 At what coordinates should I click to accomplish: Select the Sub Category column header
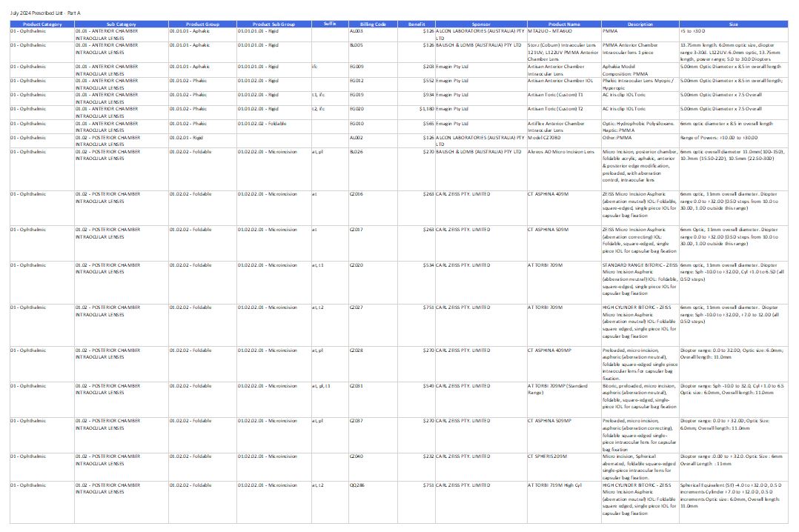(122, 24)
